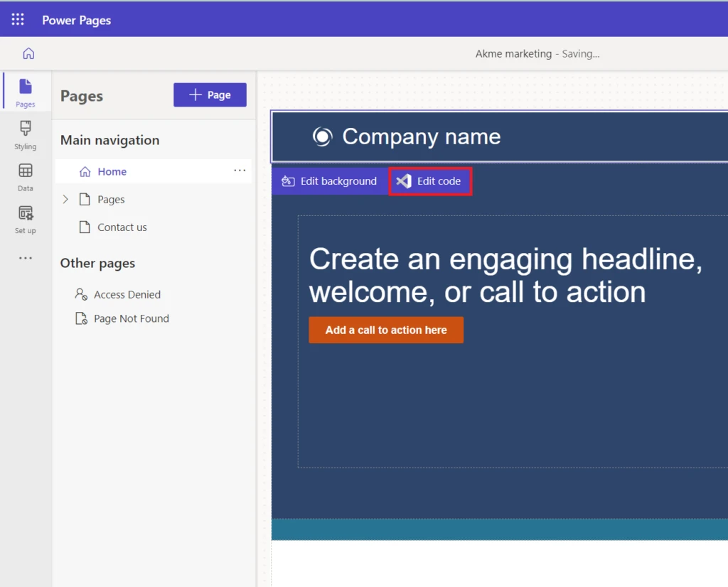Click the Visual Studio Code icon on Edit code

[x=405, y=181]
